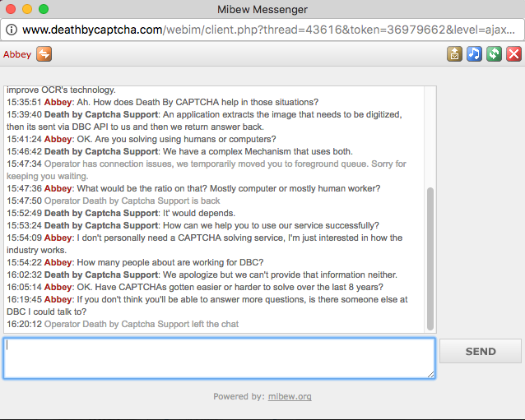525x420 pixels.
Task: Click the 15:39:40 support reply about DBC API
Action: point(204,120)
